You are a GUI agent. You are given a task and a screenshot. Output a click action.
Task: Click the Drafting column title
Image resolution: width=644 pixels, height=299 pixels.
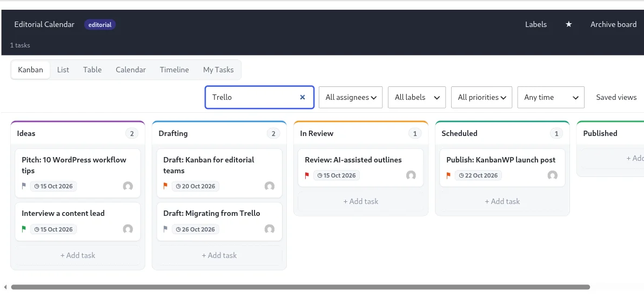173,133
